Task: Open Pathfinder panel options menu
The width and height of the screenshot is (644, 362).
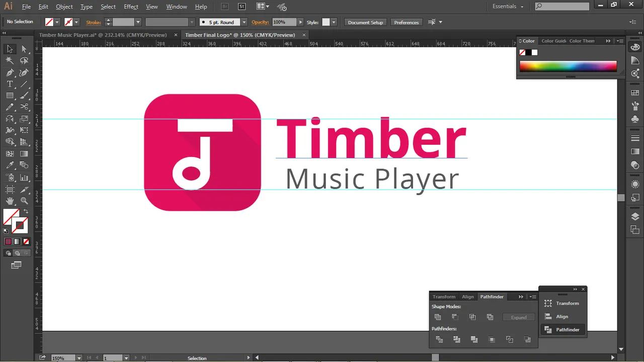Action: click(x=533, y=297)
